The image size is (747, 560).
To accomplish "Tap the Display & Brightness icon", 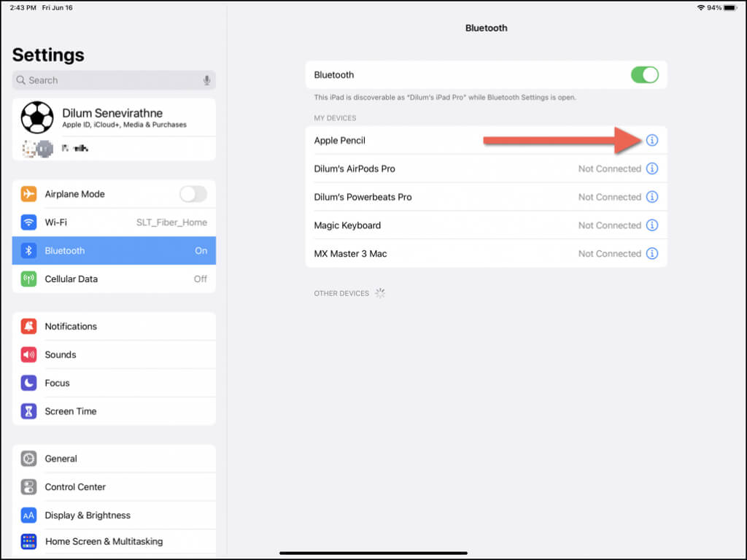I will pyautogui.click(x=28, y=516).
